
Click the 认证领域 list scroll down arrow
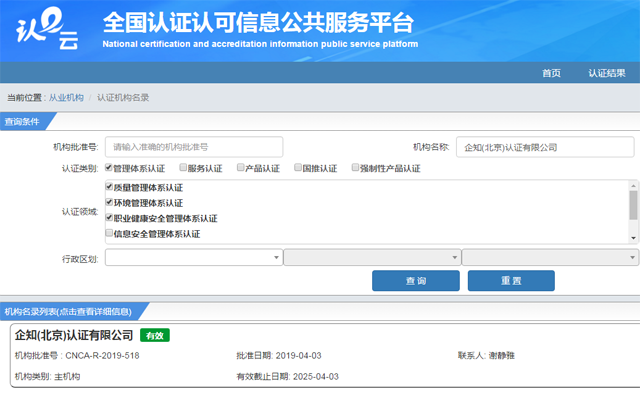tap(633, 238)
